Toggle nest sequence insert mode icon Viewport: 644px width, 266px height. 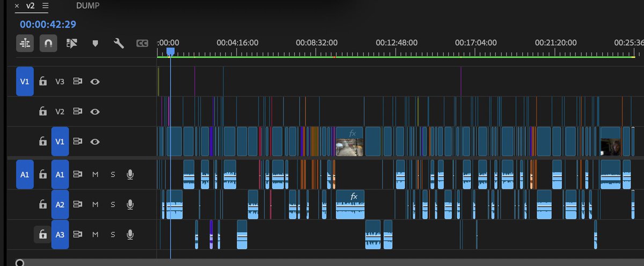click(x=25, y=43)
